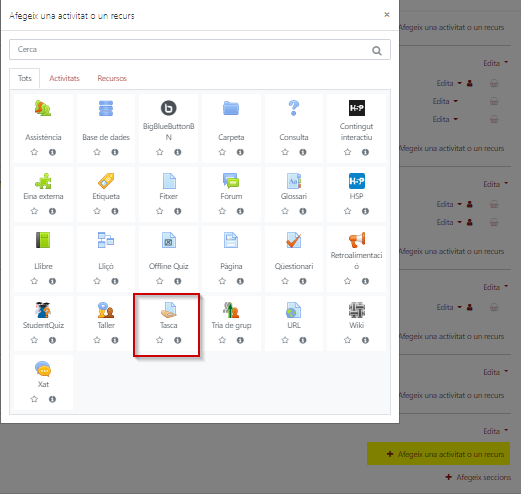Switch to the Activitats tab
The height and width of the screenshot is (494, 521).
point(64,78)
